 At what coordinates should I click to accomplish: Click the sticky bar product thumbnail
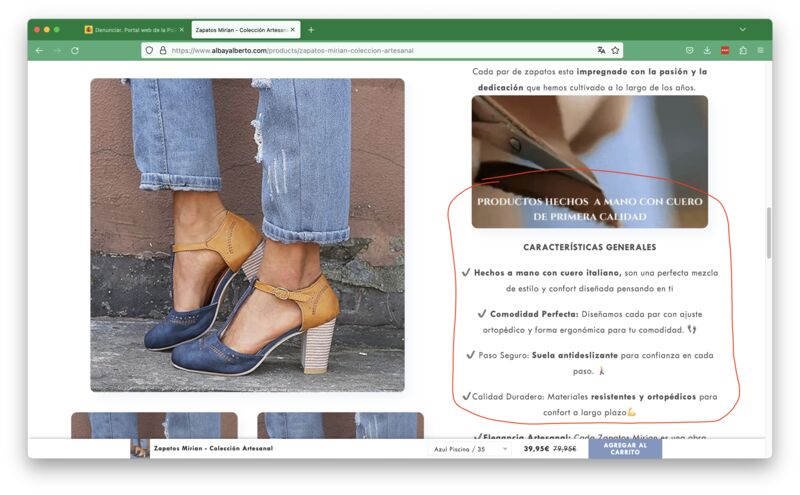point(140,449)
